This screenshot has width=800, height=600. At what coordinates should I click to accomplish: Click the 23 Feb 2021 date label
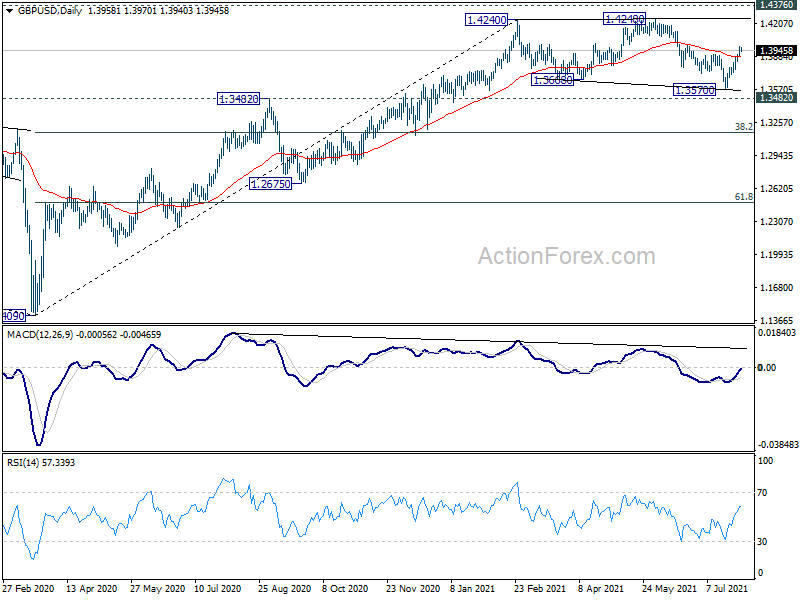click(x=540, y=589)
